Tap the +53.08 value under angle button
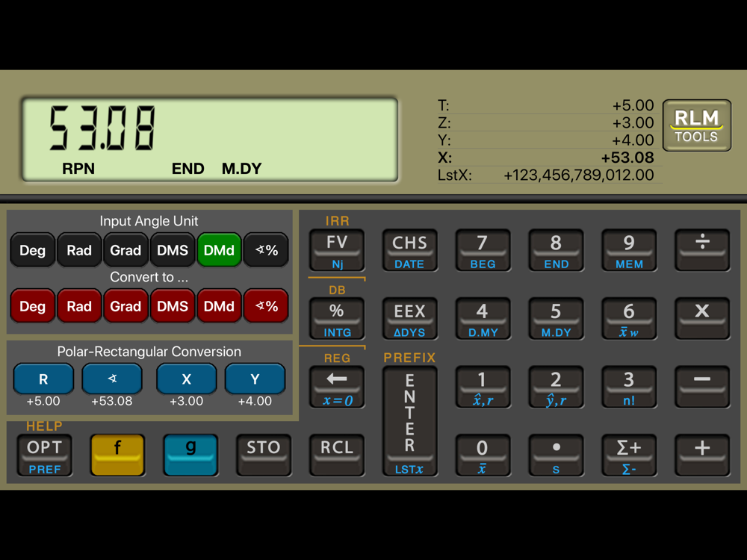Image resolution: width=747 pixels, height=560 pixels. pyautogui.click(x=112, y=401)
